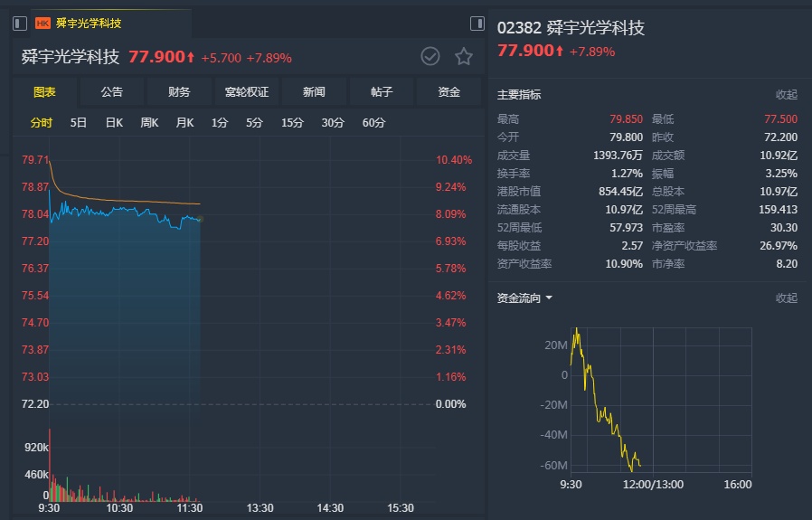Click the orange HK market badge

pyautogui.click(x=42, y=23)
